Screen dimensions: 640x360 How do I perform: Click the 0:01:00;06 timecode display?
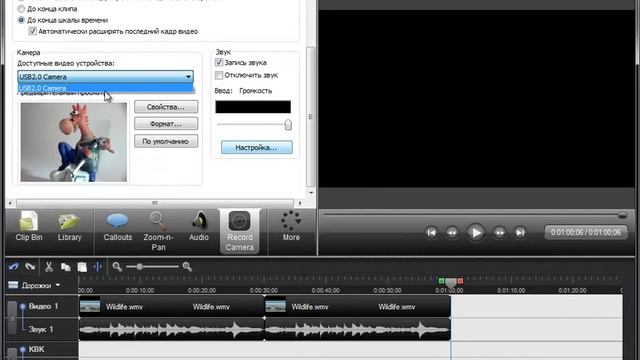[x=586, y=232]
